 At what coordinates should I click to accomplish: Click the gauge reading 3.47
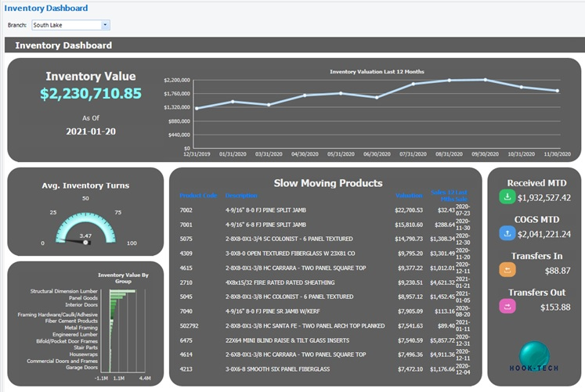click(85, 236)
